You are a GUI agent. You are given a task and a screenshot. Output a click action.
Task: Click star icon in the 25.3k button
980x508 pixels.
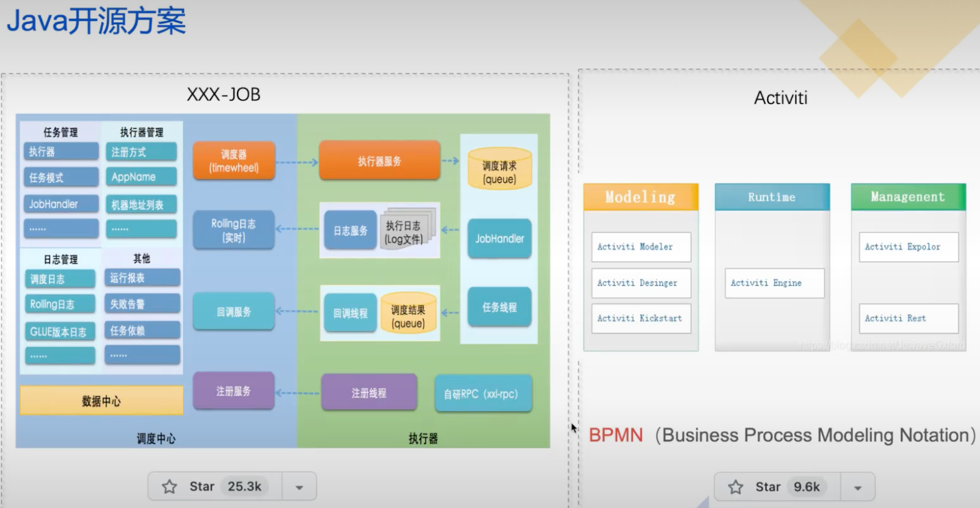click(x=169, y=487)
